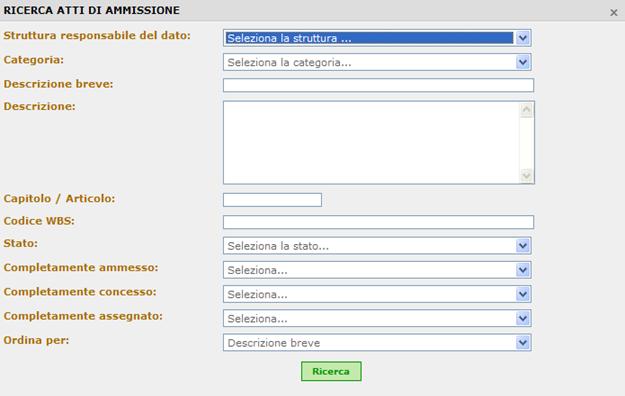Expand the Categoria dropdown arrow
625x396 pixels.
point(523,62)
